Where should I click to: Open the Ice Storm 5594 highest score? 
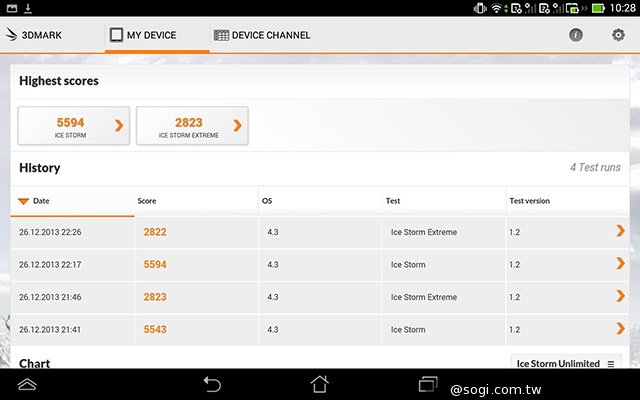(74, 126)
